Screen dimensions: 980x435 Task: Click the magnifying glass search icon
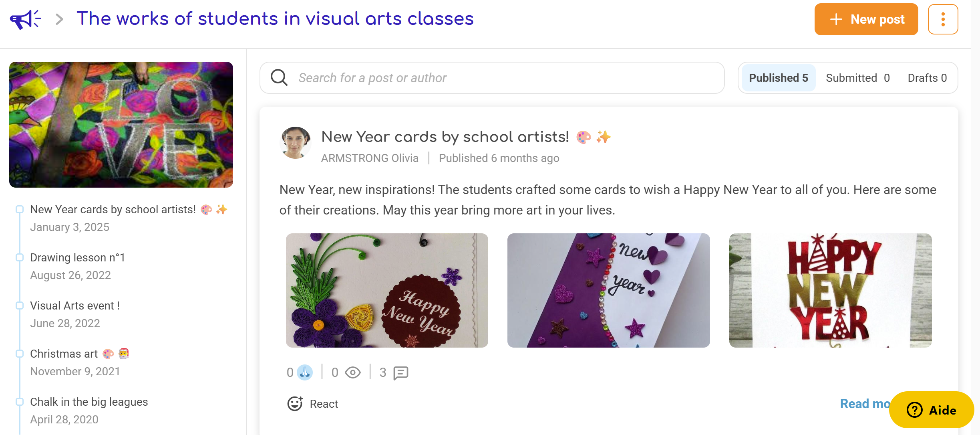279,78
